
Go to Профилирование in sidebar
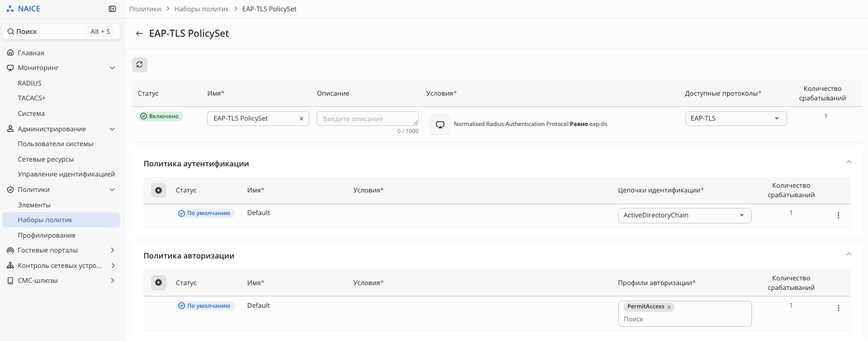click(x=46, y=235)
